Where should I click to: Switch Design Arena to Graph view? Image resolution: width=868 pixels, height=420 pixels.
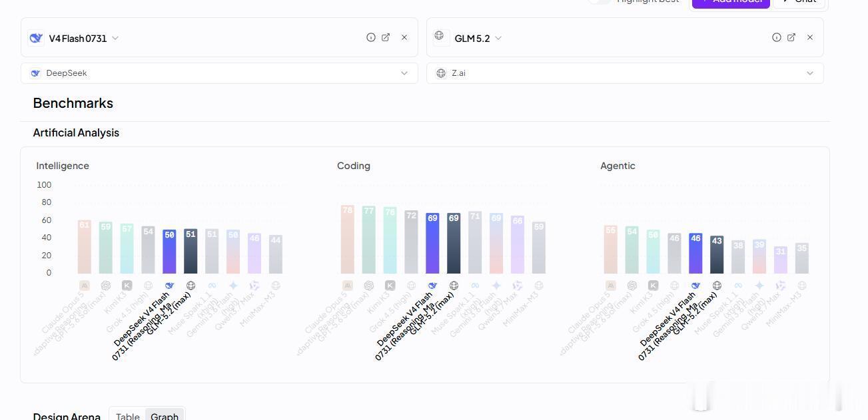(165, 415)
